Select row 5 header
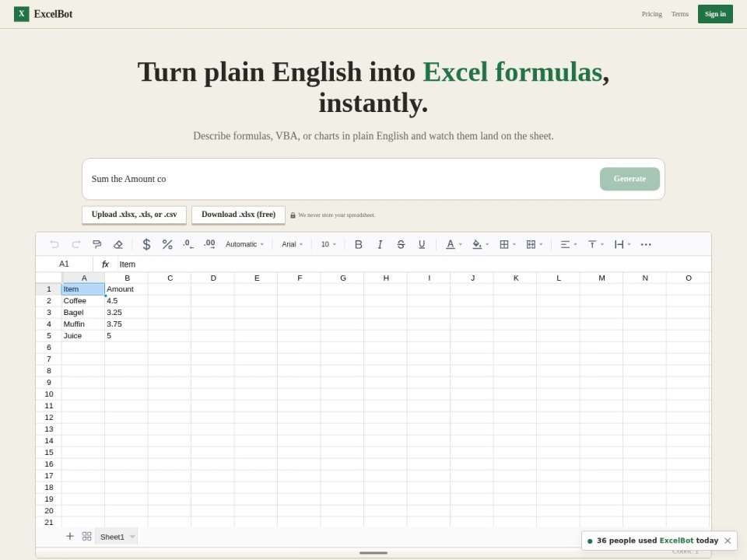 coord(48,336)
